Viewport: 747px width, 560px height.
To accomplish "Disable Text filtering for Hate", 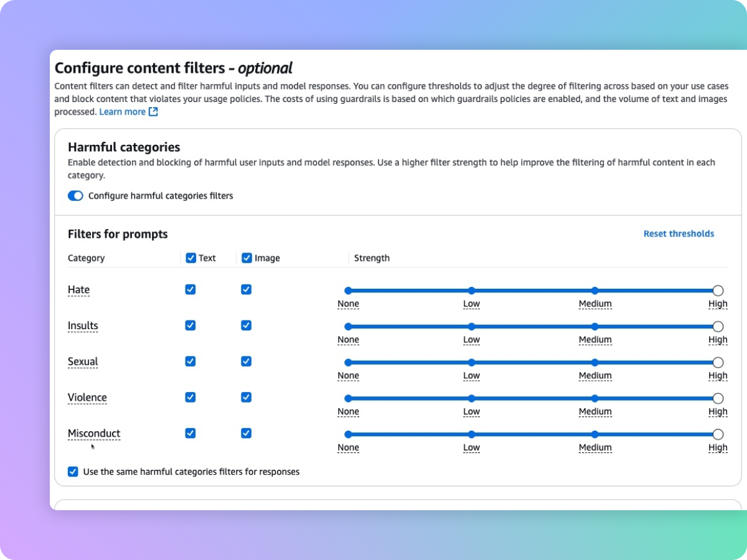I will [x=190, y=289].
